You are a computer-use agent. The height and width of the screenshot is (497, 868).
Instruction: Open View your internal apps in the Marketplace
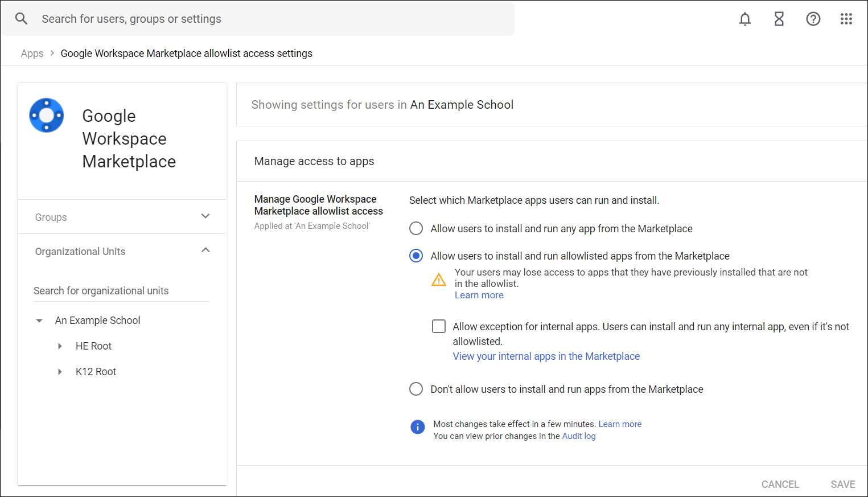click(546, 356)
